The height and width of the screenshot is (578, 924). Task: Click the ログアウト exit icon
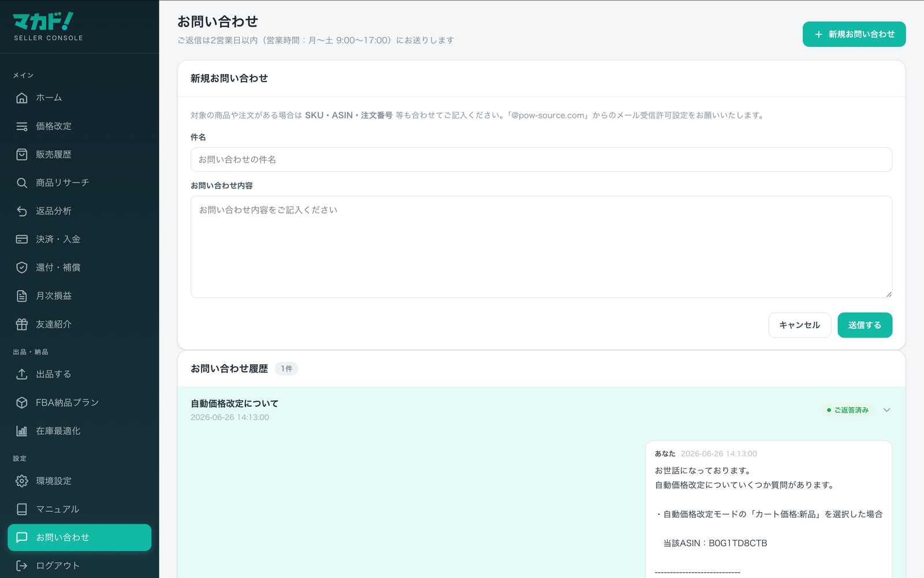pyautogui.click(x=22, y=566)
